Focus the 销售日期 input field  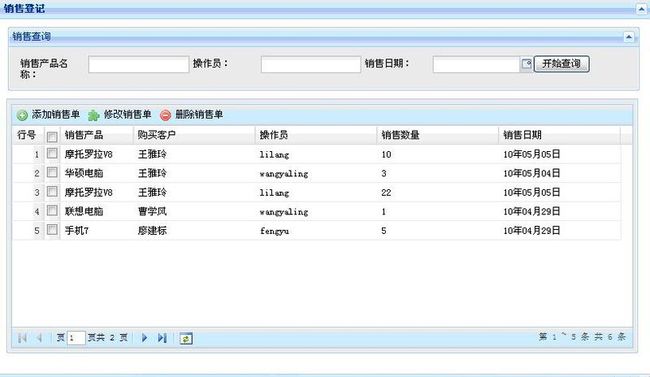pos(476,65)
